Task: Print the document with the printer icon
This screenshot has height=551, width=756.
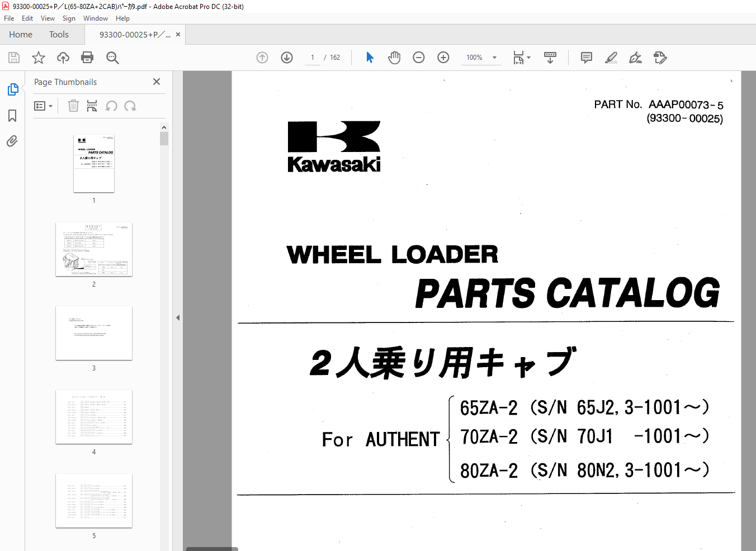Action: pos(87,58)
